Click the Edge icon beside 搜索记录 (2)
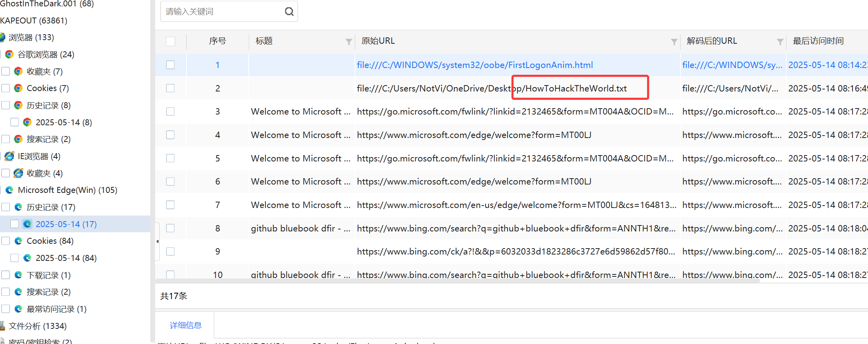 tap(18, 292)
